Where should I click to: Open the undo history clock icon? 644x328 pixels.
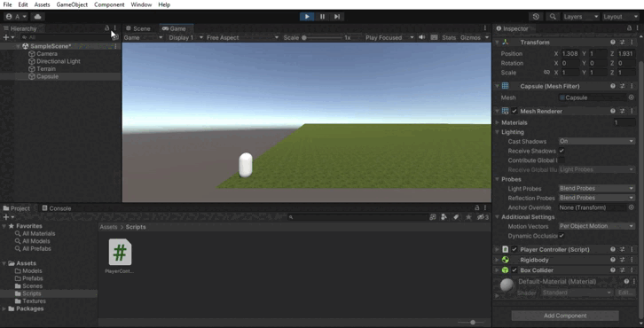click(x=536, y=17)
